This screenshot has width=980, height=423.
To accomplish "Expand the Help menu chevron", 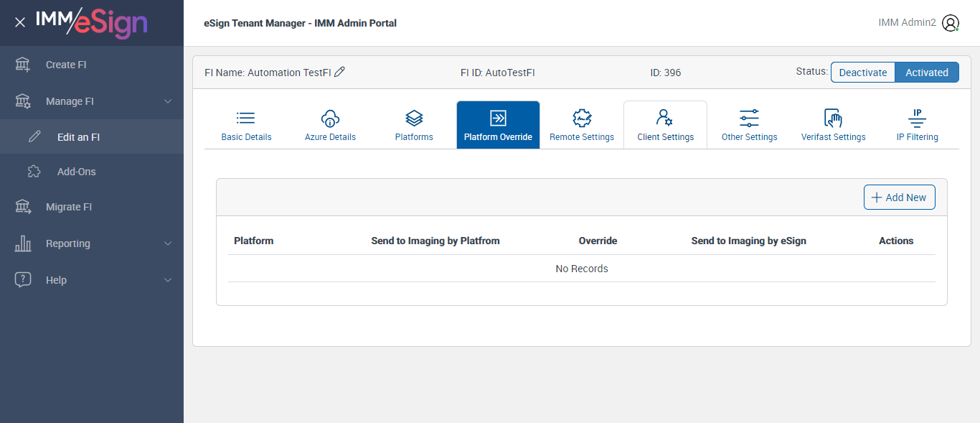I will click(x=168, y=280).
